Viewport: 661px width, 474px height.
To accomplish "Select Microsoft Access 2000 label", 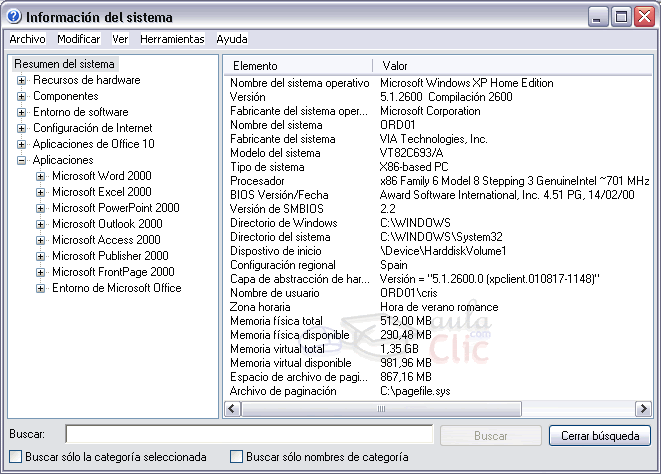I will click(x=106, y=240).
